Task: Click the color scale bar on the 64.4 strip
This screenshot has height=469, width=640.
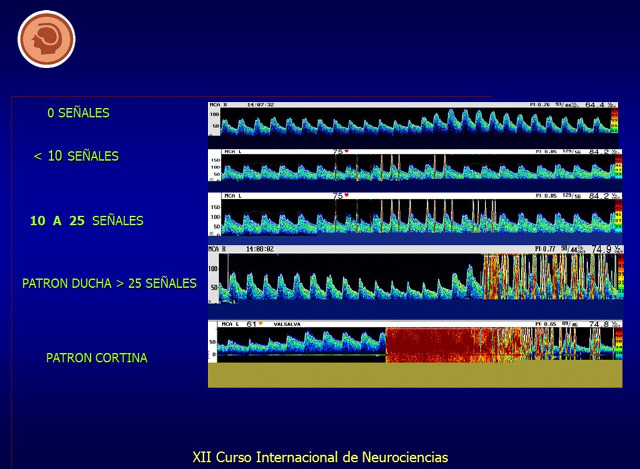Action: [615, 120]
